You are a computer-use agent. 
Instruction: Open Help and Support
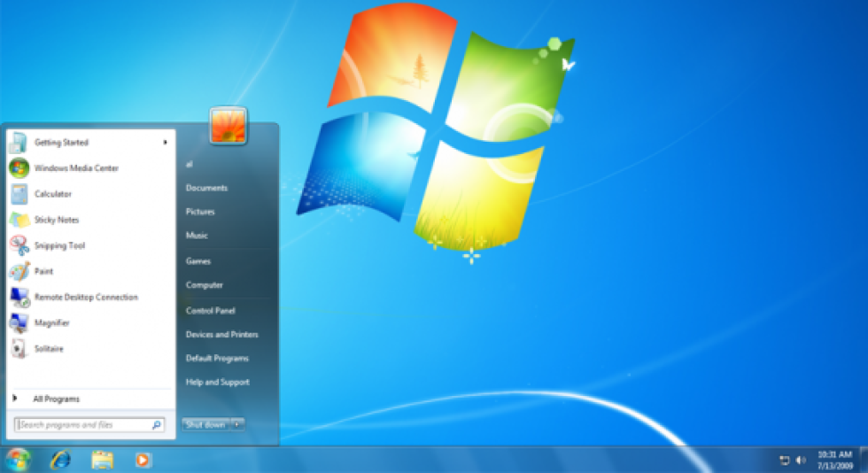coord(218,382)
